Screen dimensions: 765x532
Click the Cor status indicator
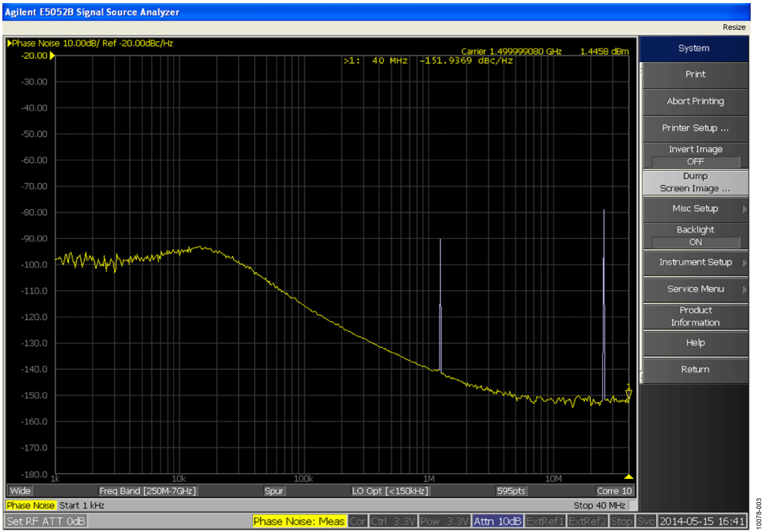[x=357, y=521]
